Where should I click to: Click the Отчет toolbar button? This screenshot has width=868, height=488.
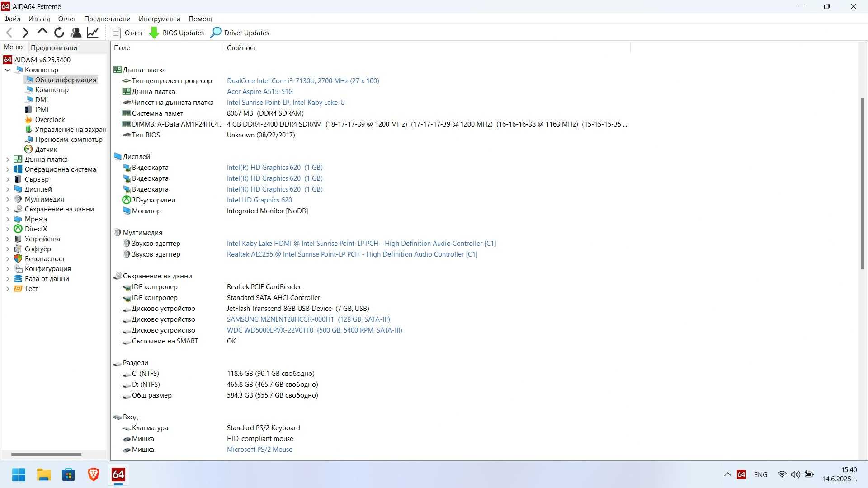coord(127,33)
